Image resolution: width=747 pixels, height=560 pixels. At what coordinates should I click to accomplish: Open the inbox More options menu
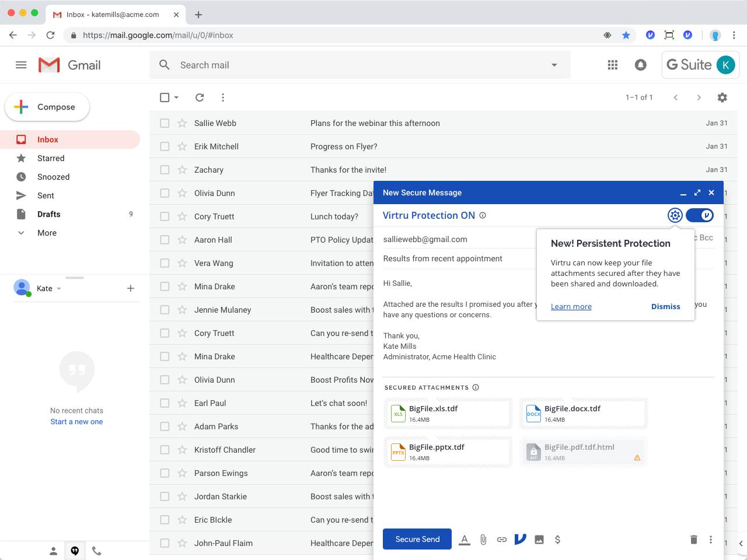[223, 97]
